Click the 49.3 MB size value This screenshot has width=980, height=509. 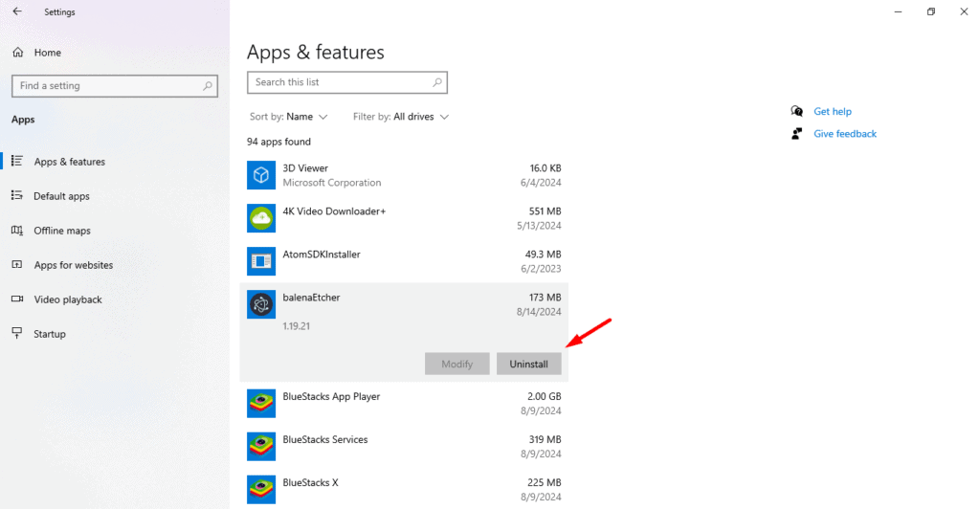click(544, 254)
